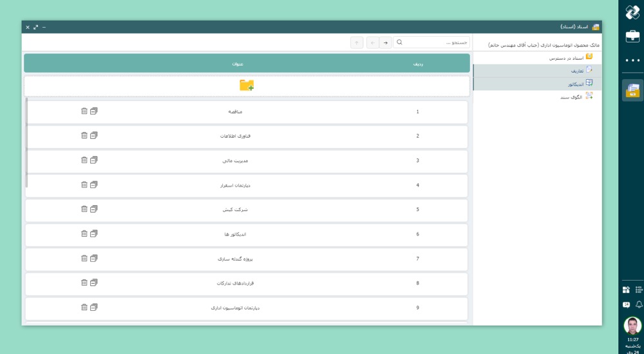The height and width of the screenshot is (354, 644).
Task: Click the right-arrow navigation button
Action: (x=385, y=42)
